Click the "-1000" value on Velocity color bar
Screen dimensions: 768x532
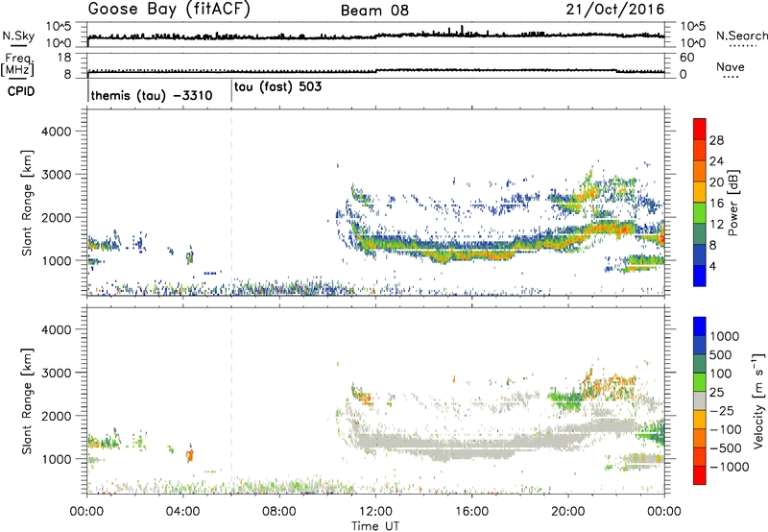point(730,467)
